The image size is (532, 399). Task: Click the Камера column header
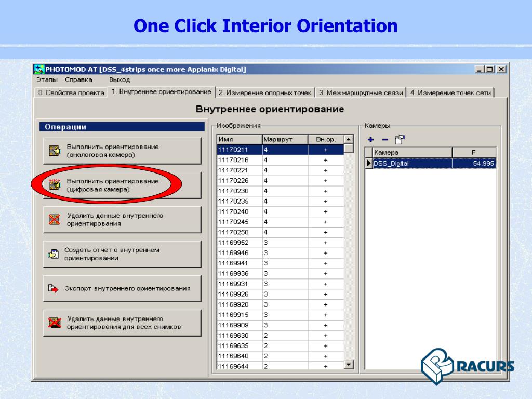(x=412, y=153)
